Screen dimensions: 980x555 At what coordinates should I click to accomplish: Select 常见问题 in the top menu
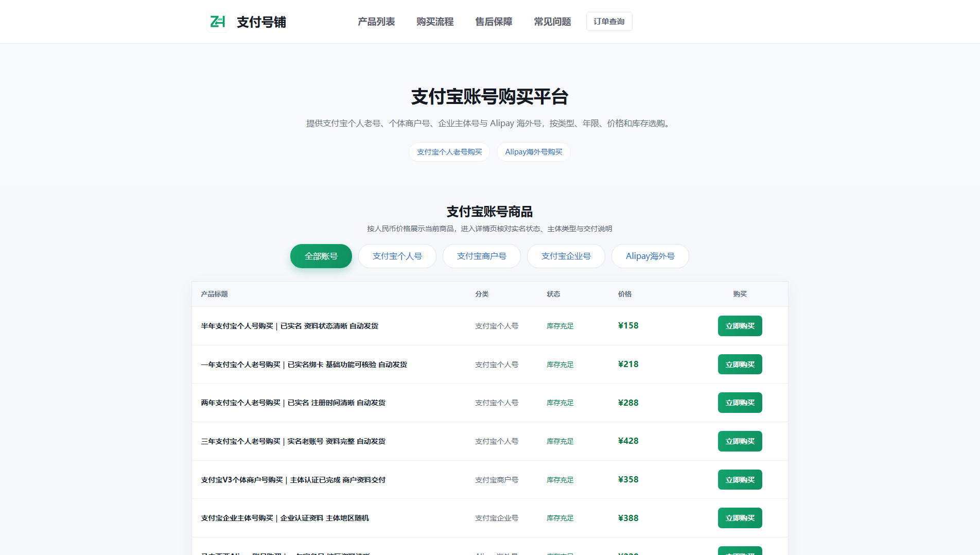tap(552, 22)
